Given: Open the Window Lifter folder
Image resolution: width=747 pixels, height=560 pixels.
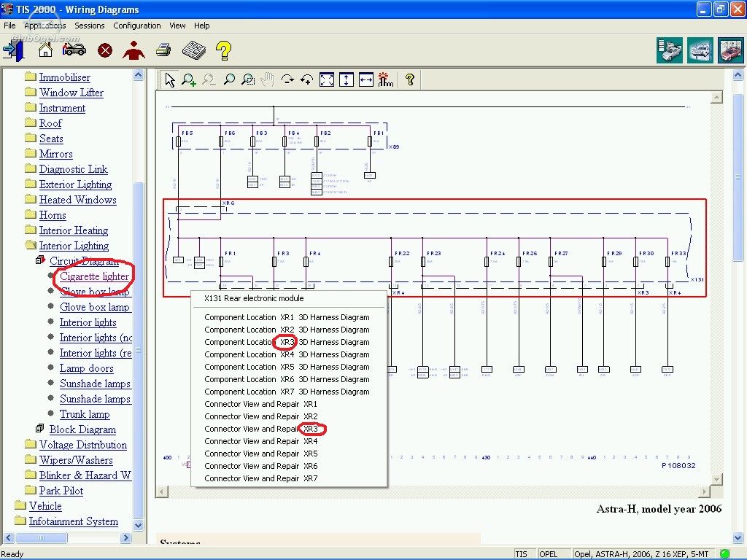Looking at the screenshot, I should click(71, 93).
